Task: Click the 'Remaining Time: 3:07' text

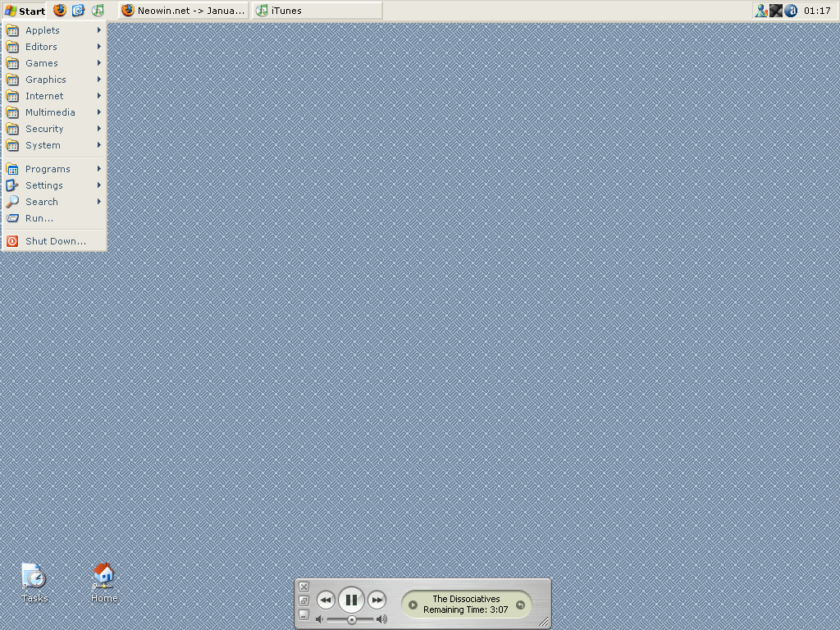Action: (x=466, y=609)
